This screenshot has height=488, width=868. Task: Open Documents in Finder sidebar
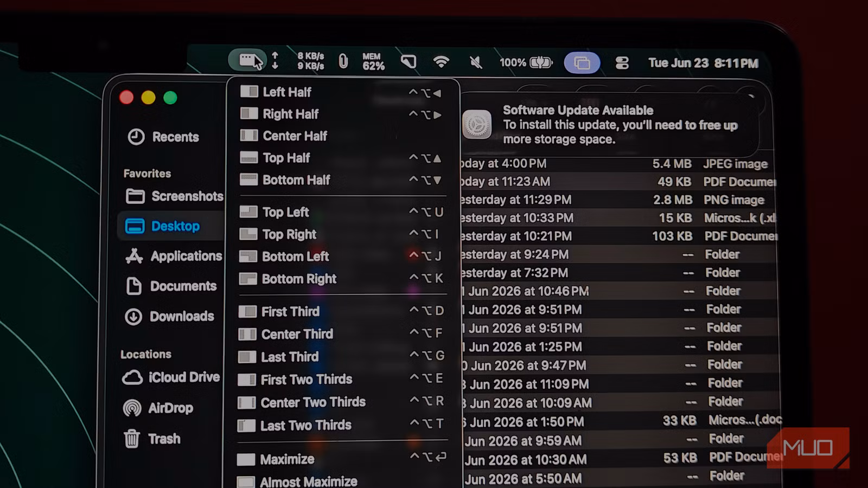coord(171,286)
